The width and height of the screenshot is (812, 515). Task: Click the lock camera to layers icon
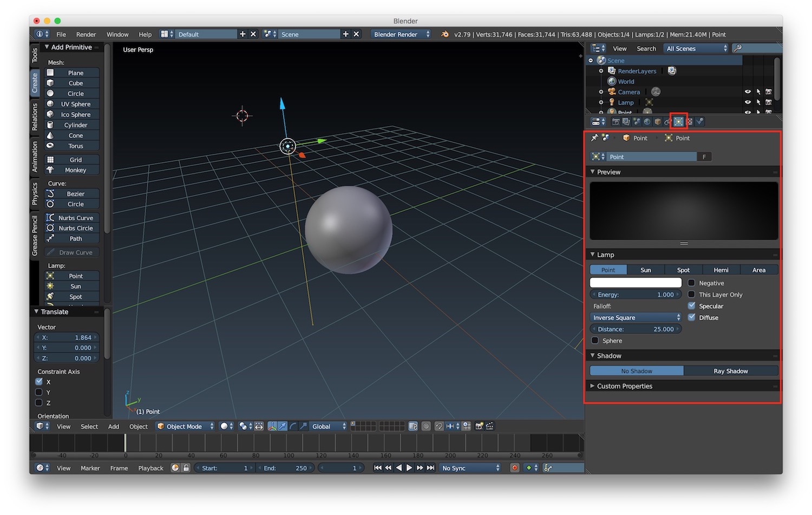(412, 426)
